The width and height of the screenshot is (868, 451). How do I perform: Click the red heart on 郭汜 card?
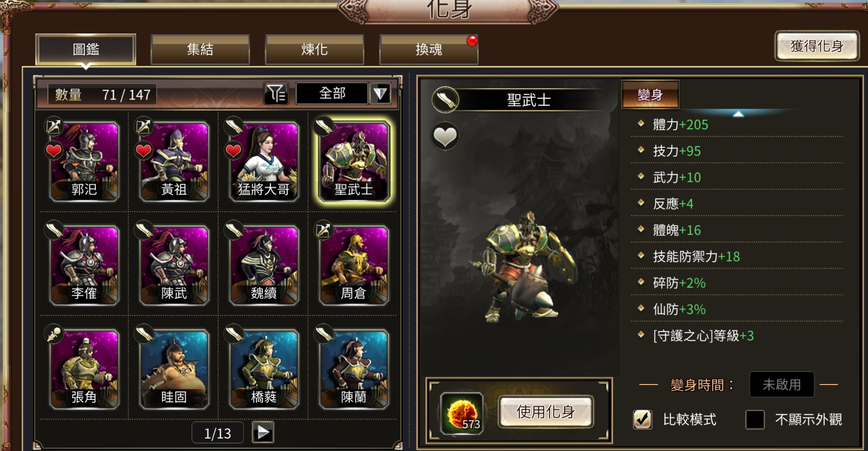pyautogui.click(x=54, y=151)
